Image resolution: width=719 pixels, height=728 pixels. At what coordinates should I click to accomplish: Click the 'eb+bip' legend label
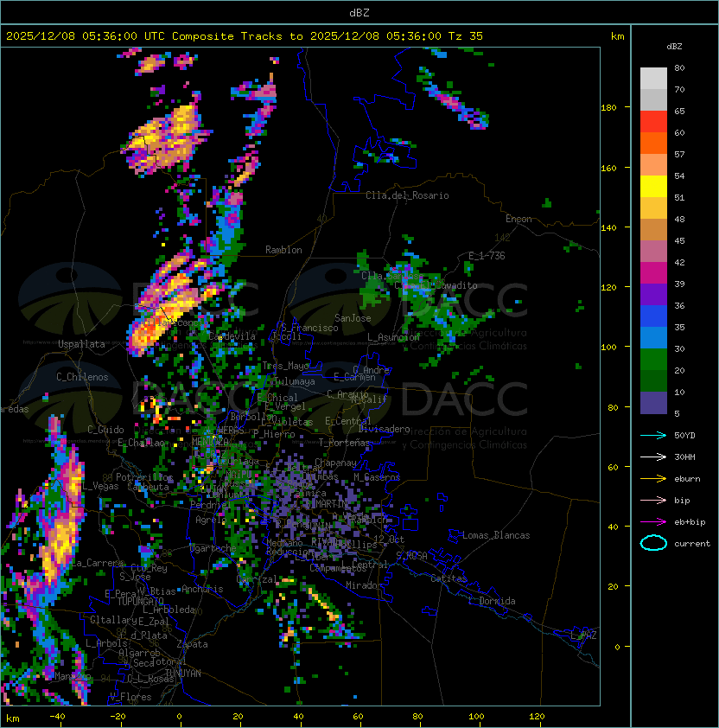[x=690, y=522]
